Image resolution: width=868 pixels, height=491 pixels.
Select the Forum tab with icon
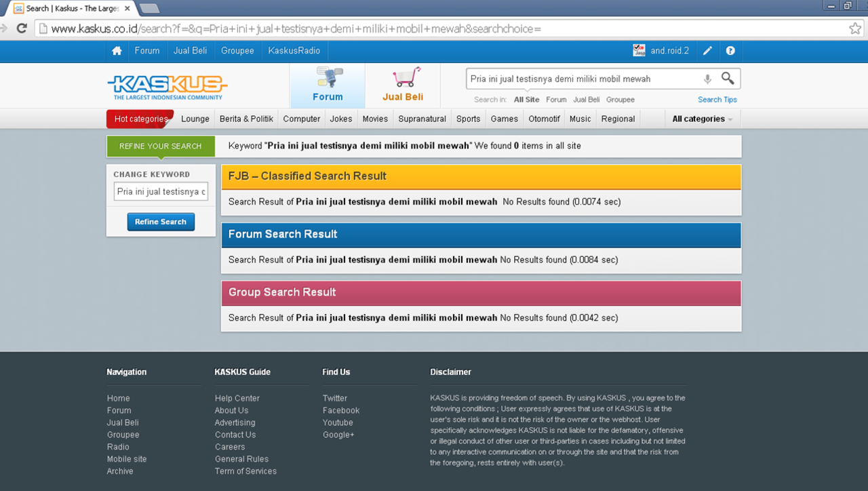(328, 85)
